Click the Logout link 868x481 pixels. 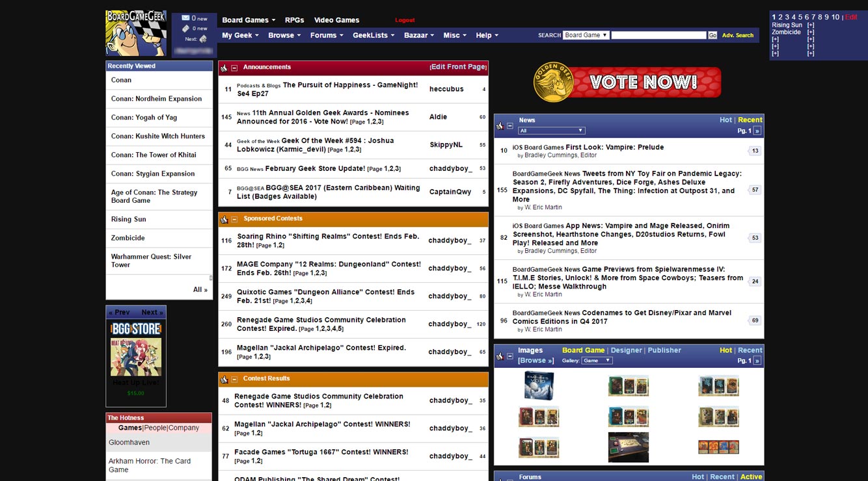tap(405, 20)
